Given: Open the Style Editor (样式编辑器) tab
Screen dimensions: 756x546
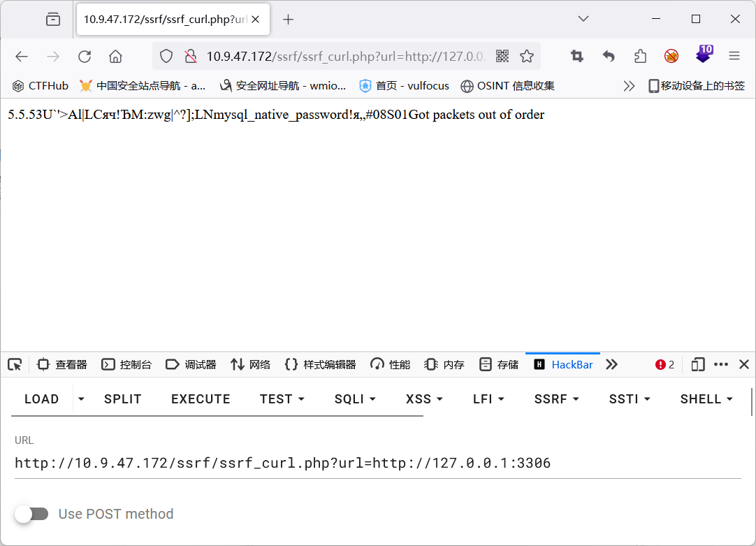Looking at the screenshot, I should pos(320,365).
